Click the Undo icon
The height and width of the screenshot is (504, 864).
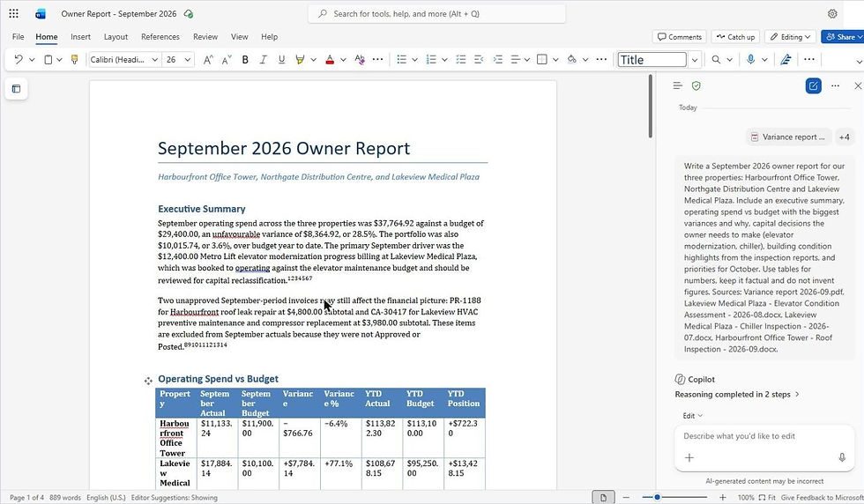click(19, 60)
